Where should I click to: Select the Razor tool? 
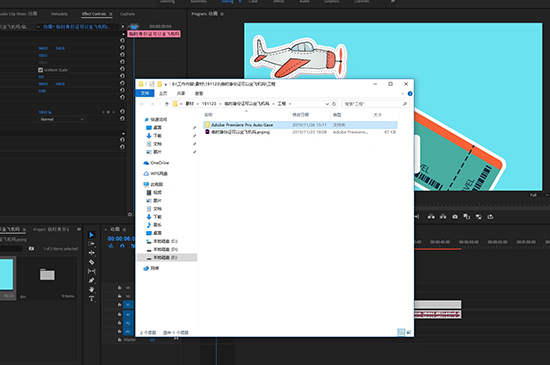click(92, 262)
